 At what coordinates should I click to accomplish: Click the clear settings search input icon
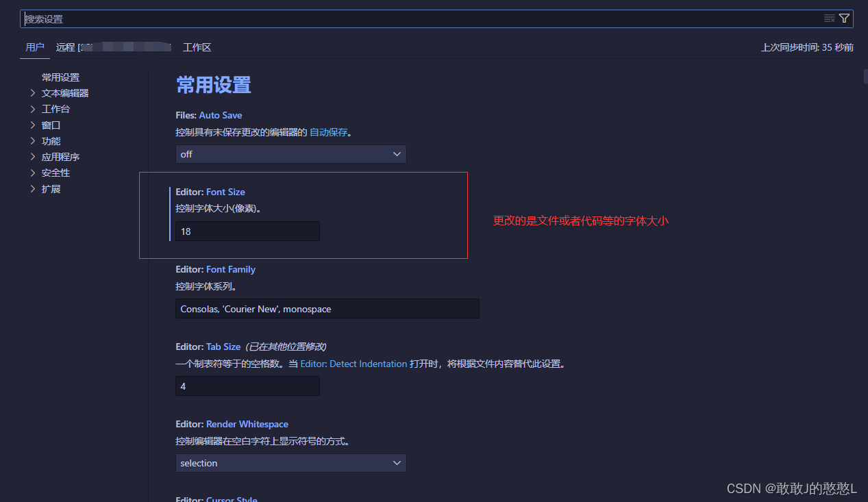point(829,18)
